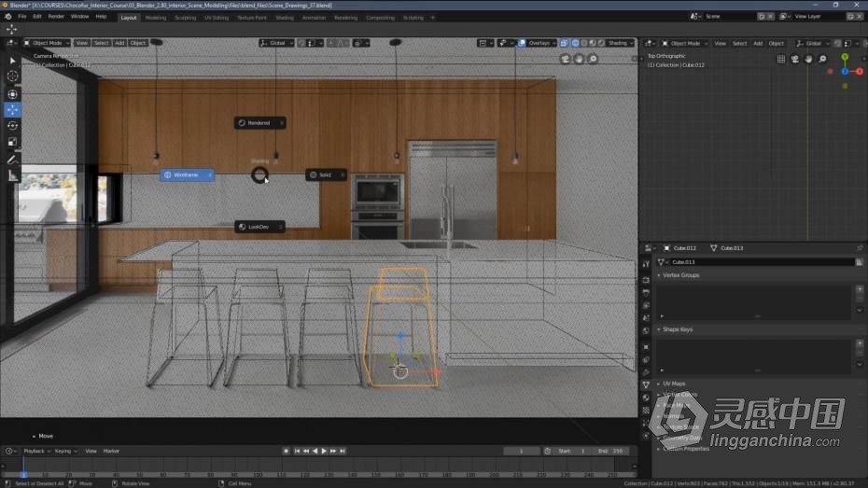Choose Solid in the shading pie menu
Viewport: 868px width, 488px height.
point(326,175)
